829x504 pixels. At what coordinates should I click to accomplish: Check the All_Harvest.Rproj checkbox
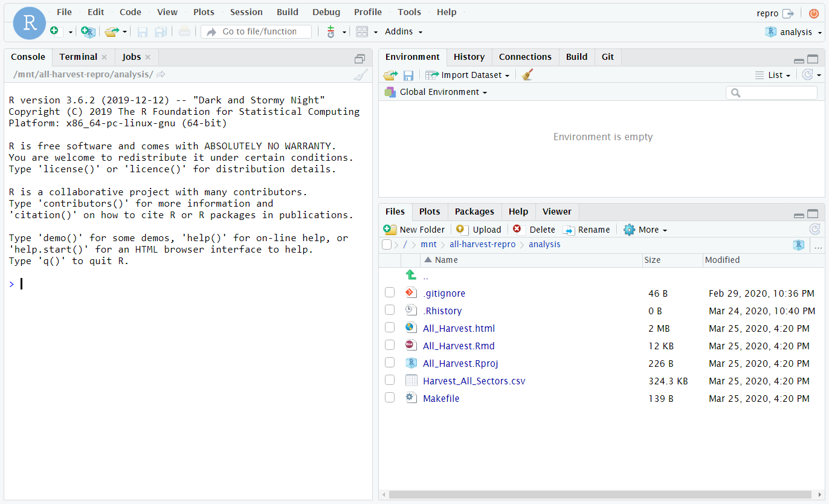tap(390, 363)
